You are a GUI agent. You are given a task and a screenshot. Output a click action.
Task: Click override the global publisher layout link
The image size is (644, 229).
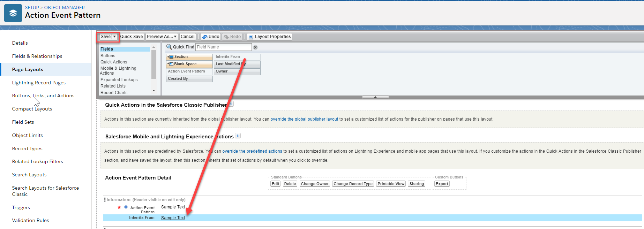304,119
